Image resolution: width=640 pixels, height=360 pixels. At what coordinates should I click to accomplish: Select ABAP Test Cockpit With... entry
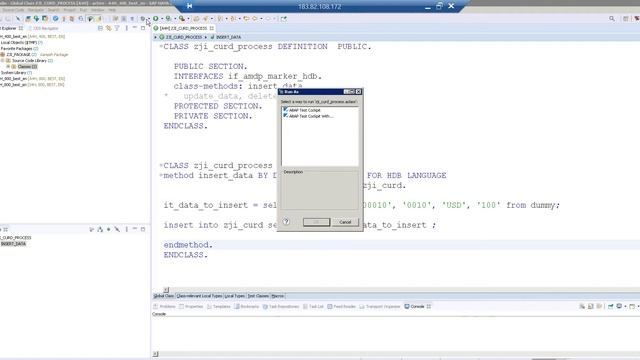click(x=308, y=116)
